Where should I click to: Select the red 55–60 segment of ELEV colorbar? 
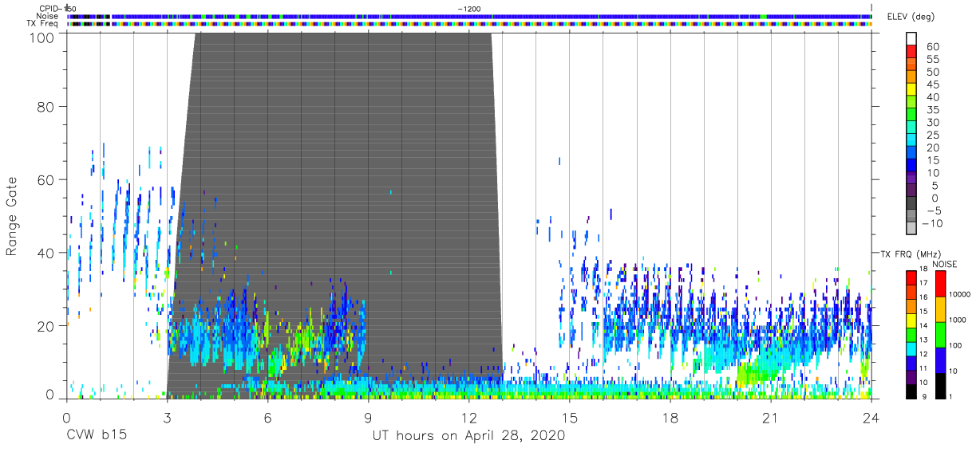click(x=912, y=53)
